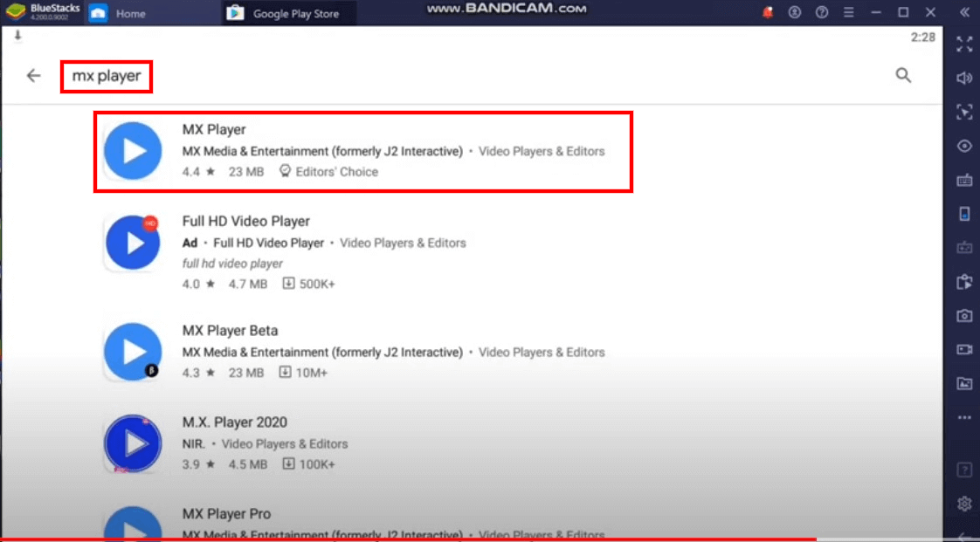This screenshot has height=542, width=980.
Task: Click the dimmed controller icon in sidebar
Action: [964, 248]
